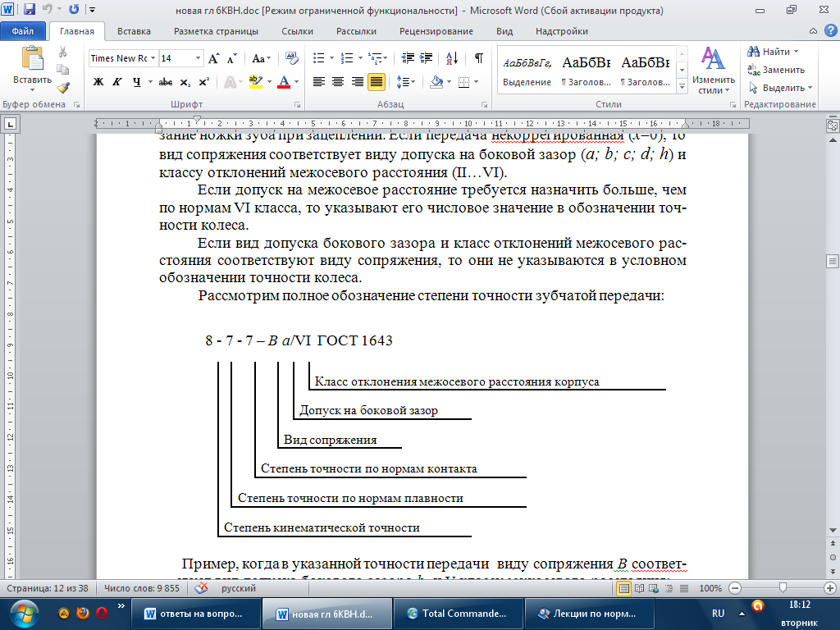Click the Заменить (Replace) button
This screenshot has width=840, height=630.
point(776,70)
